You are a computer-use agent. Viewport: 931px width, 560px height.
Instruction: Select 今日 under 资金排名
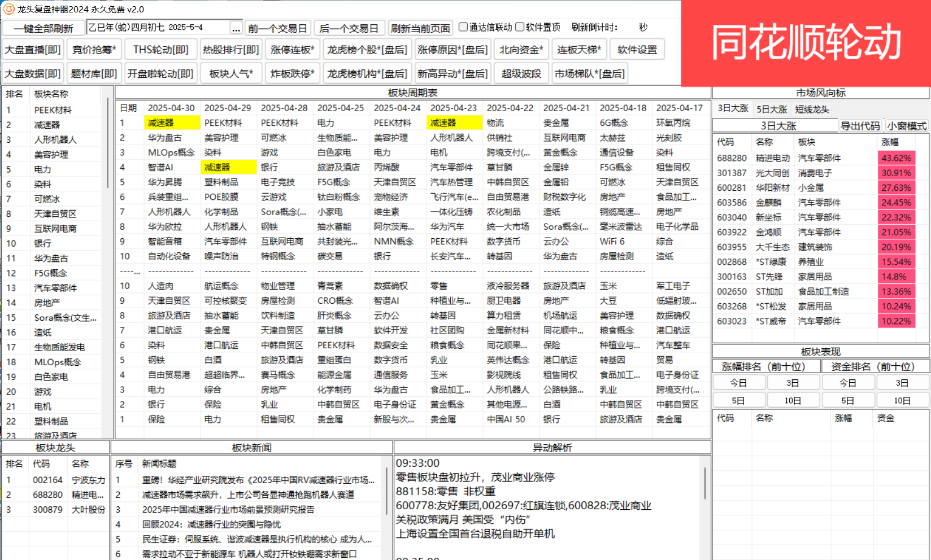pyautogui.click(x=848, y=383)
